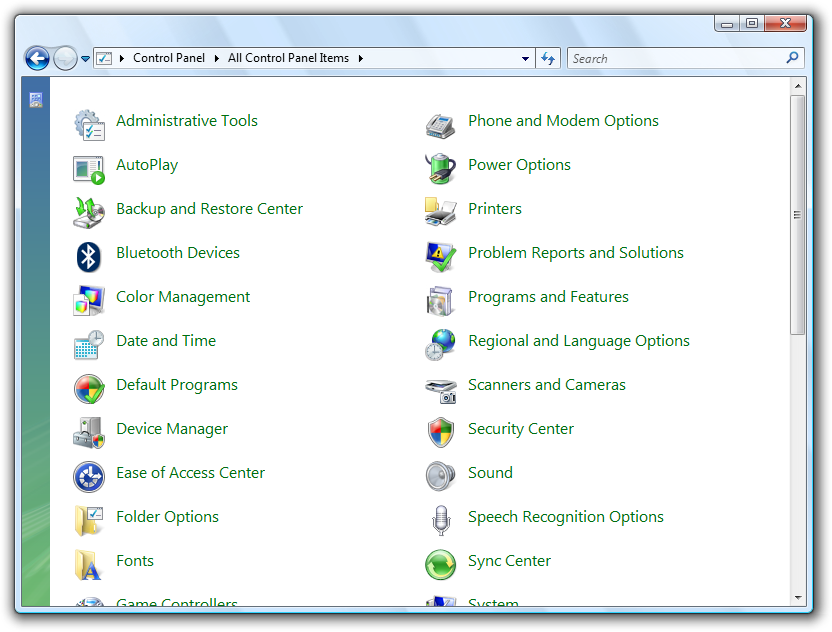Open the Security Center shield icon

point(440,432)
